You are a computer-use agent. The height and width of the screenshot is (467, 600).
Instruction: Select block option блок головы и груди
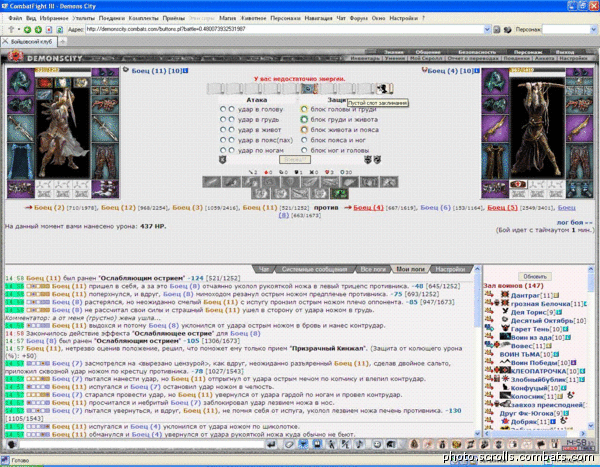click(x=304, y=109)
